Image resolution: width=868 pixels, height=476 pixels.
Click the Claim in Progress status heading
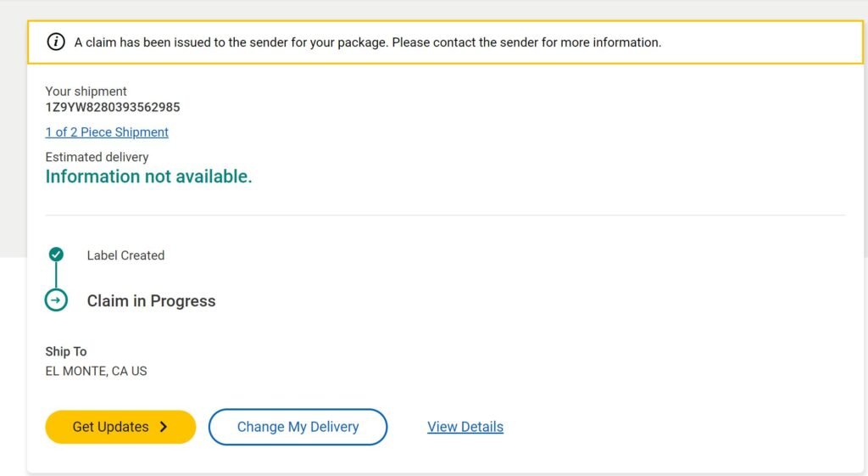(151, 301)
